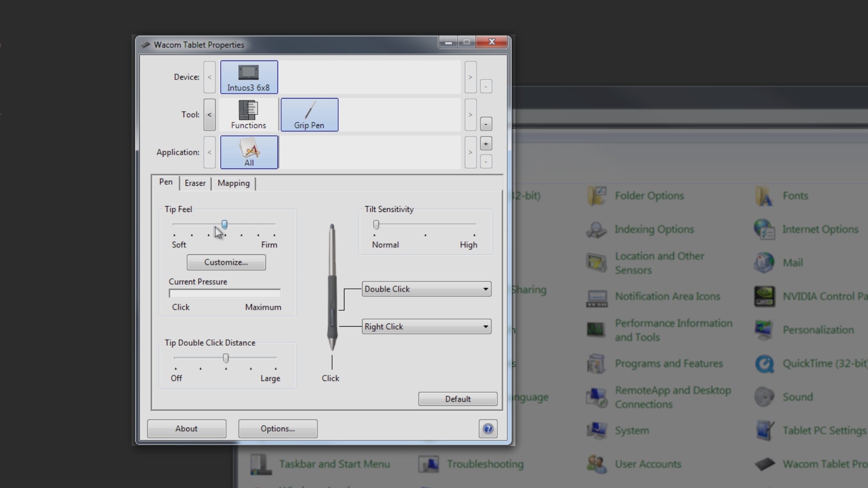Open Troubleshooting icon in Control Panel

429,465
